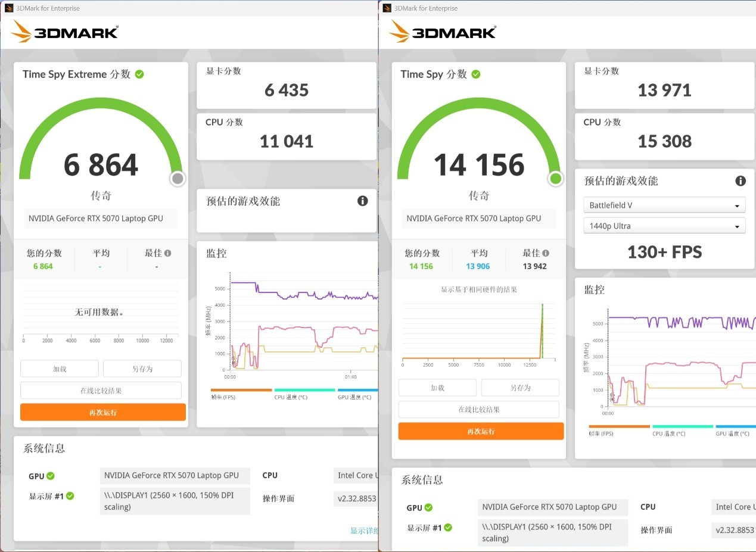Click the 平均 score 13 906
The width and height of the screenshot is (756, 552).
[x=478, y=266]
